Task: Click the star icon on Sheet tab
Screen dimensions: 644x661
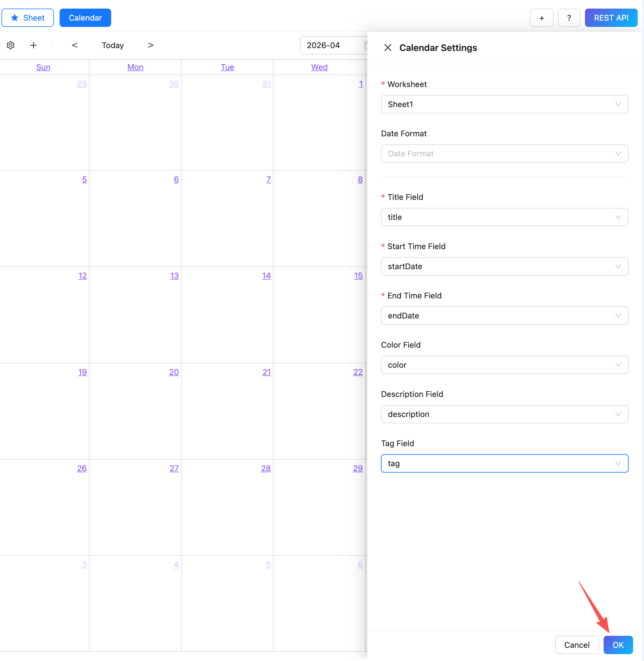Action: [15, 18]
